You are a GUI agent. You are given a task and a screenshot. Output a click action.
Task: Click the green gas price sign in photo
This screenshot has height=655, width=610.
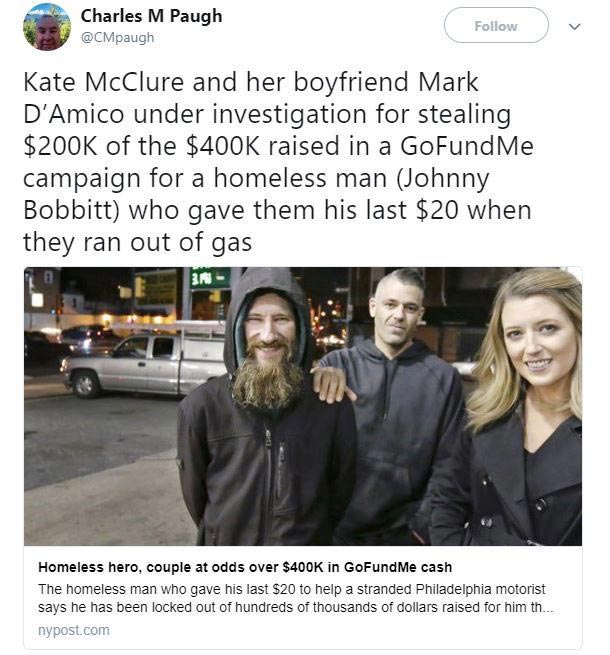tap(210, 278)
